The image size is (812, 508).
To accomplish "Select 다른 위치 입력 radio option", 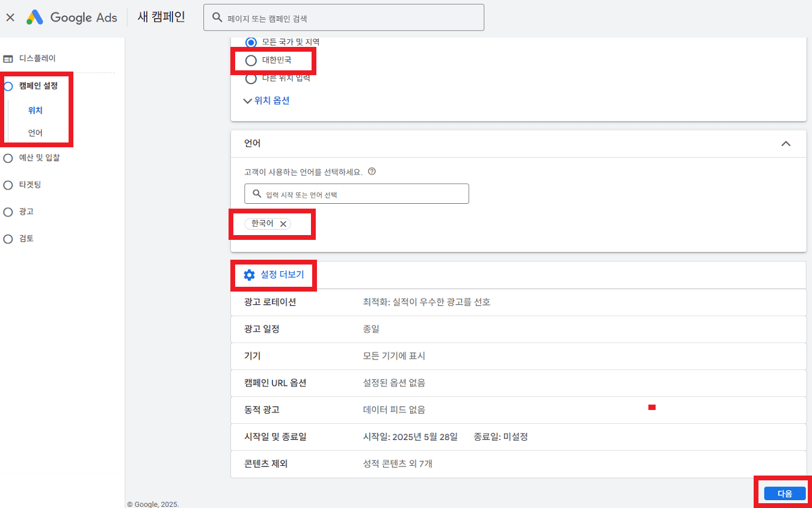I will [x=251, y=78].
